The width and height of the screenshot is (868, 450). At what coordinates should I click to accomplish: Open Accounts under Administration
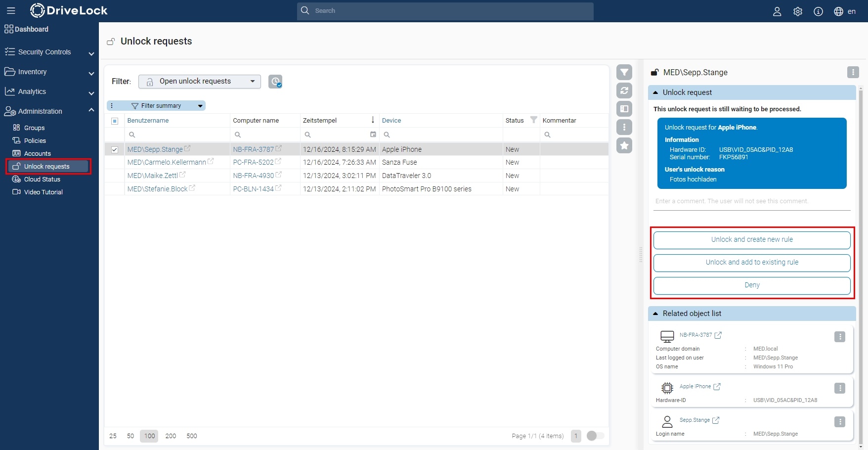(x=37, y=153)
